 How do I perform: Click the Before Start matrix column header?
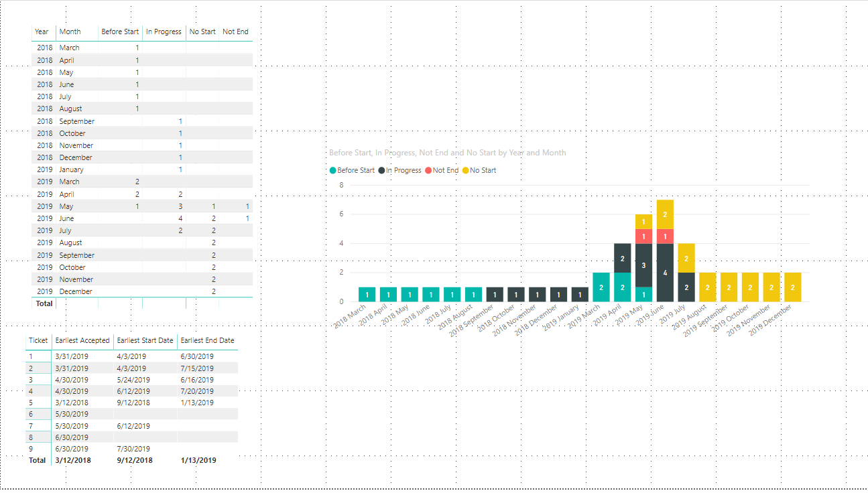[120, 31]
